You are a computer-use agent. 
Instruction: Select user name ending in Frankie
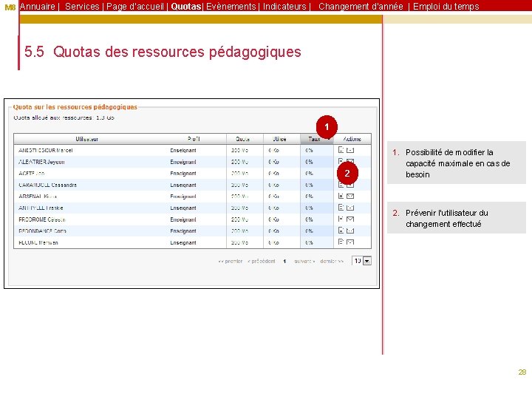point(41,208)
